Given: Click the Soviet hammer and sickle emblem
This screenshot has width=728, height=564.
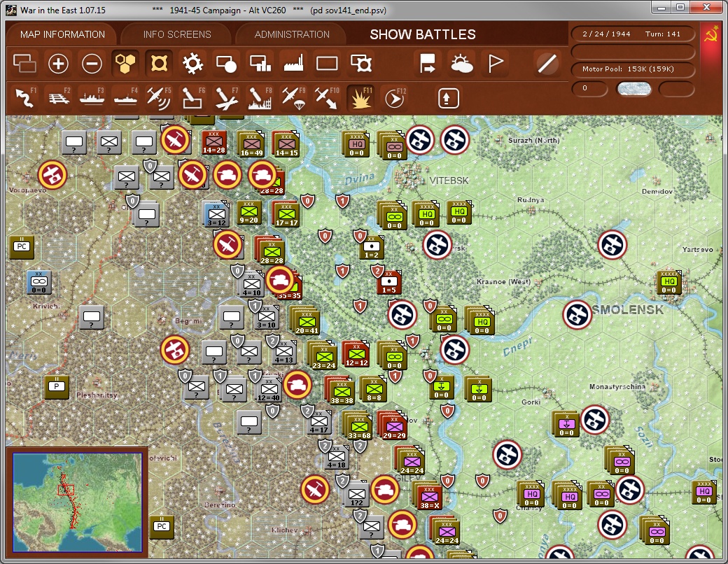Looking at the screenshot, I should pyautogui.click(x=710, y=35).
